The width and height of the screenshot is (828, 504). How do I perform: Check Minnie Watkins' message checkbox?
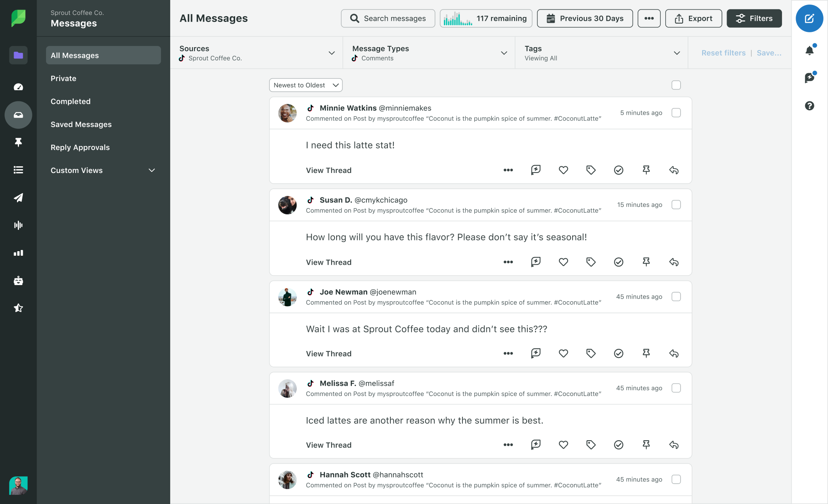pos(676,113)
